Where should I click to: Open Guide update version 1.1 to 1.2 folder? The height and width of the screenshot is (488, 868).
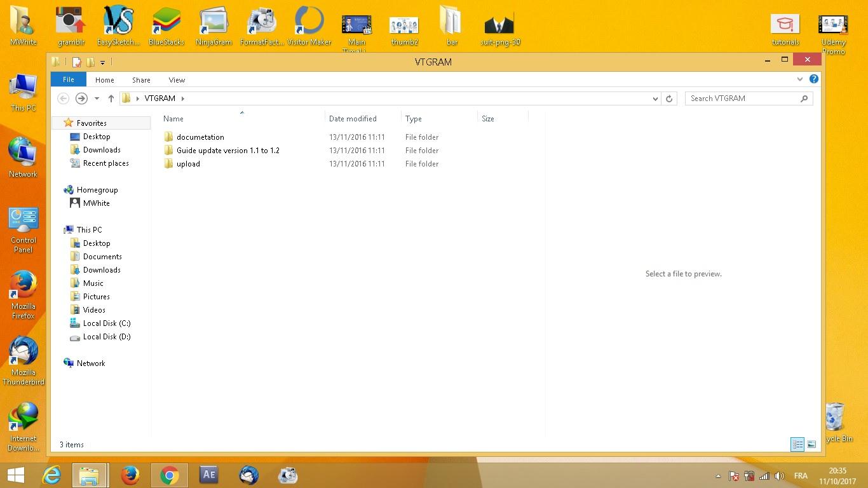(227, 151)
